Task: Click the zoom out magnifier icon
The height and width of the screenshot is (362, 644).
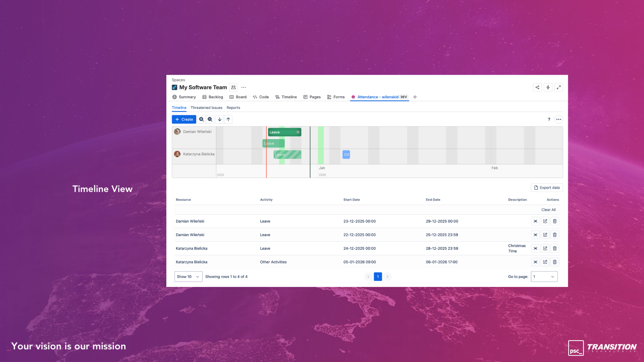Action: [x=210, y=119]
